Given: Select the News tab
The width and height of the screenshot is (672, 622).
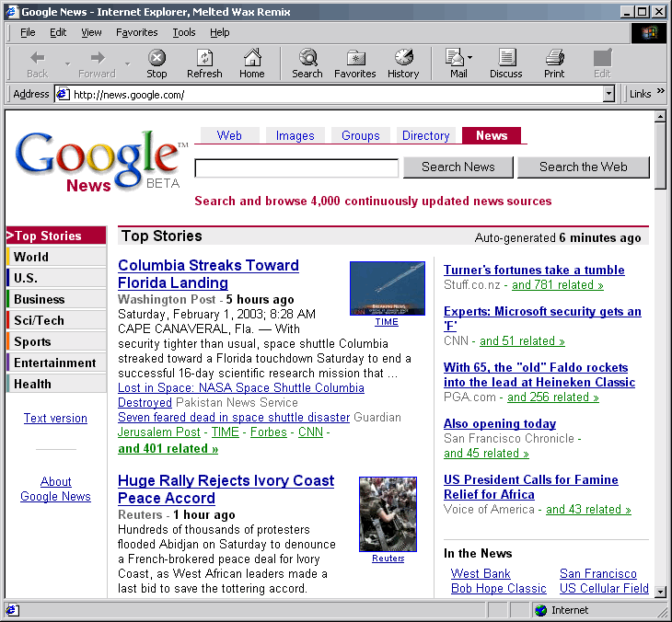Looking at the screenshot, I should [492, 135].
